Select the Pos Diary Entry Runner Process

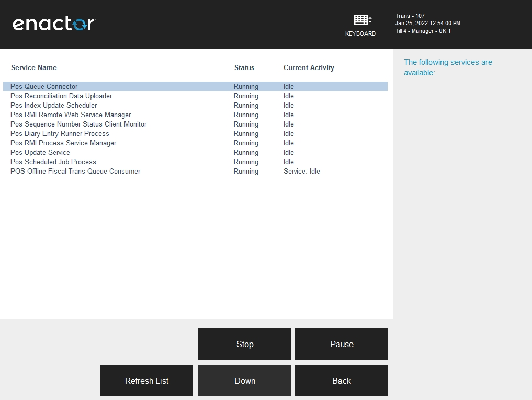coord(59,133)
